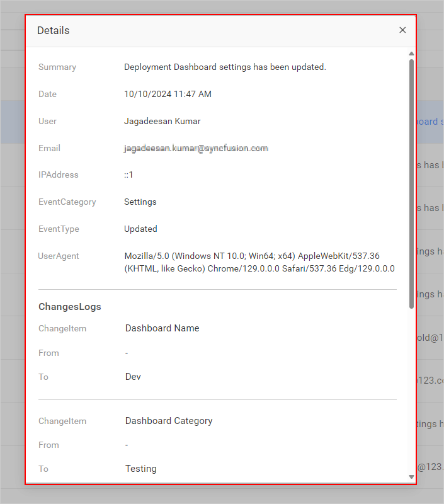Click the ChangesLogs heading
Image resolution: width=444 pixels, height=504 pixels.
[70, 307]
